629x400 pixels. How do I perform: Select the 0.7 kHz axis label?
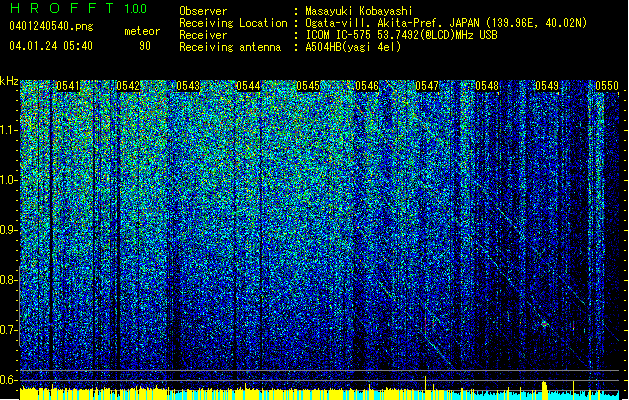click(9, 330)
